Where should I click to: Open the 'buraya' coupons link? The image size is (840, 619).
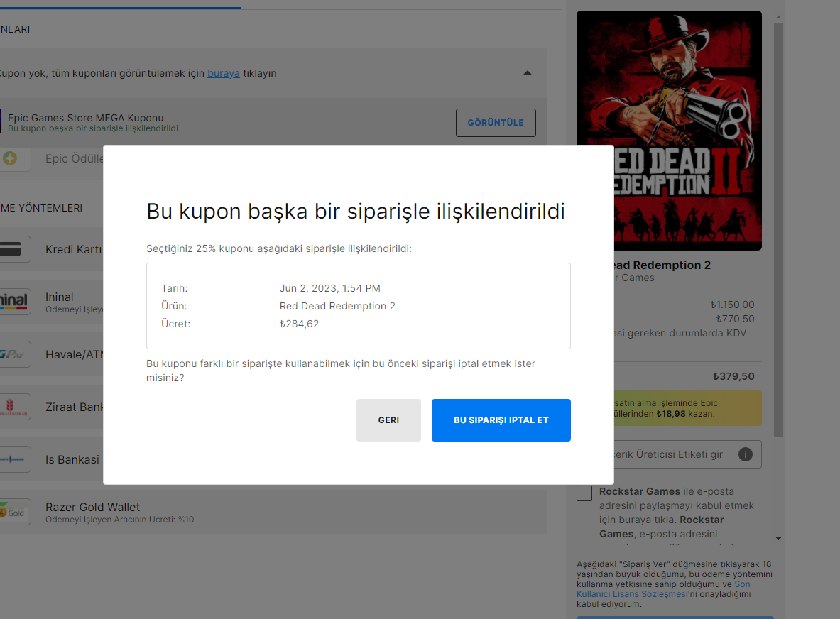(x=224, y=73)
